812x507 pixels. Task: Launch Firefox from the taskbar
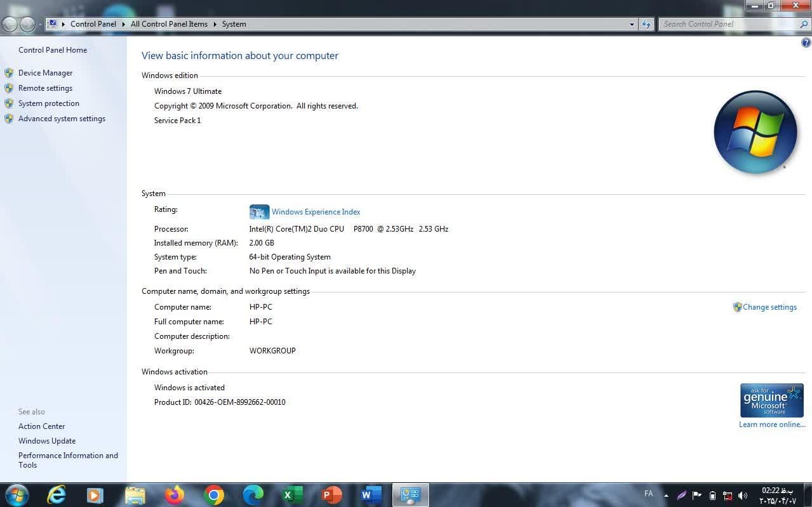(x=174, y=495)
